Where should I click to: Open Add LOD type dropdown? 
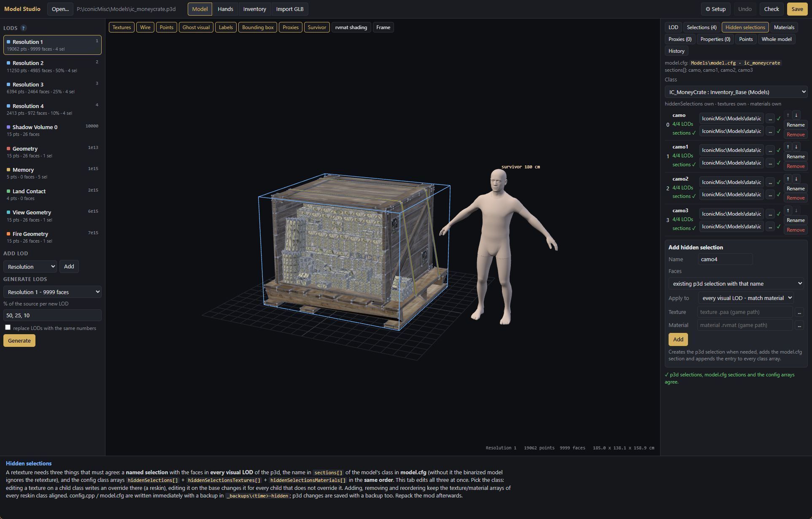(30, 267)
